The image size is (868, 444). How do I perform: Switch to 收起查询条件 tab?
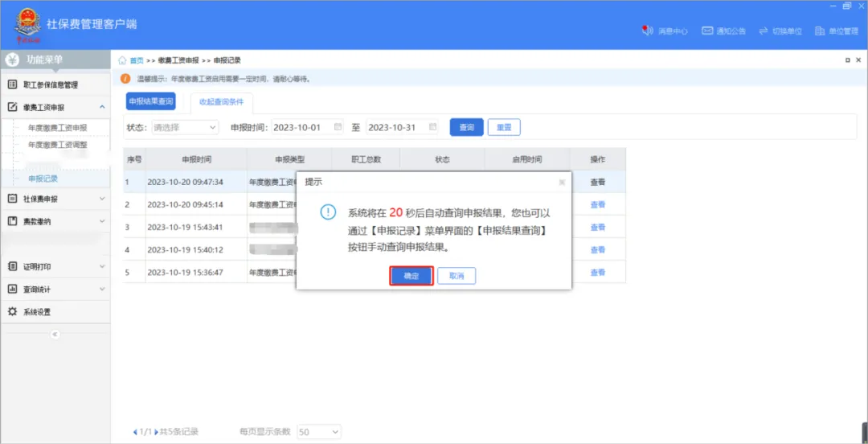pos(221,102)
